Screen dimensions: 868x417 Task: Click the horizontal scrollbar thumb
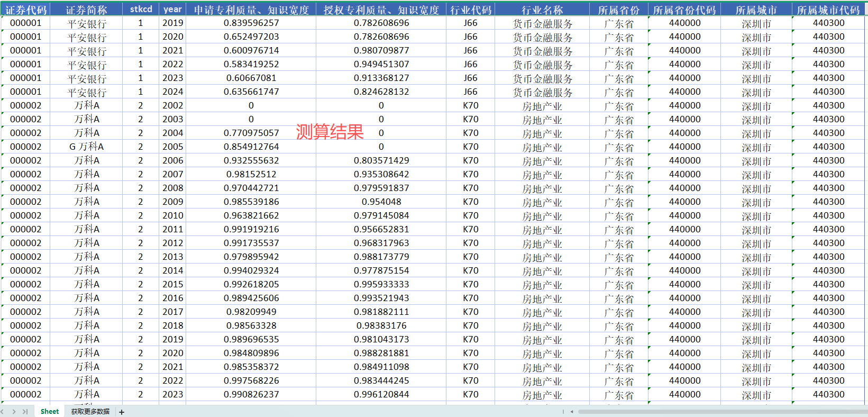(723, 412)
